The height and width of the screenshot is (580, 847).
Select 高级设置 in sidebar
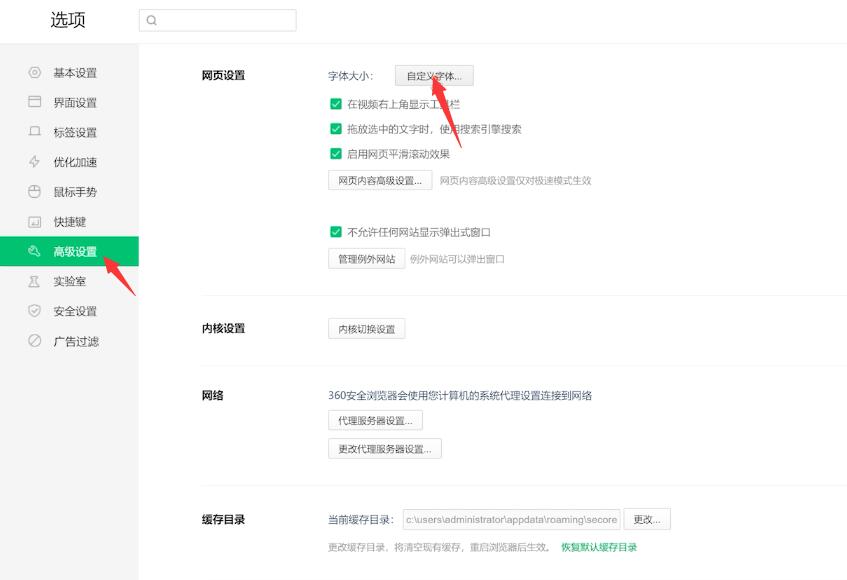click(69, 251)
